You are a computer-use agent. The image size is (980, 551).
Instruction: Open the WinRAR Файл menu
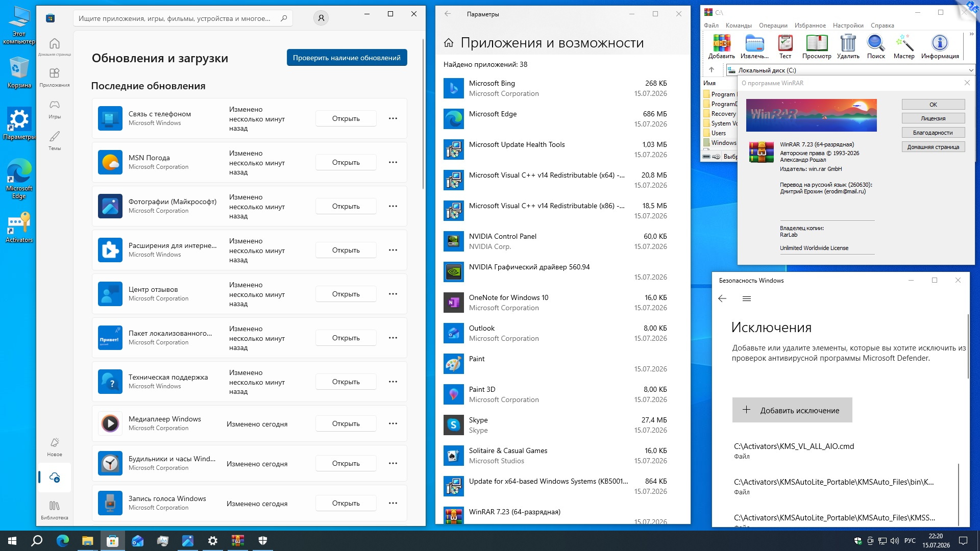click(711, 26)
